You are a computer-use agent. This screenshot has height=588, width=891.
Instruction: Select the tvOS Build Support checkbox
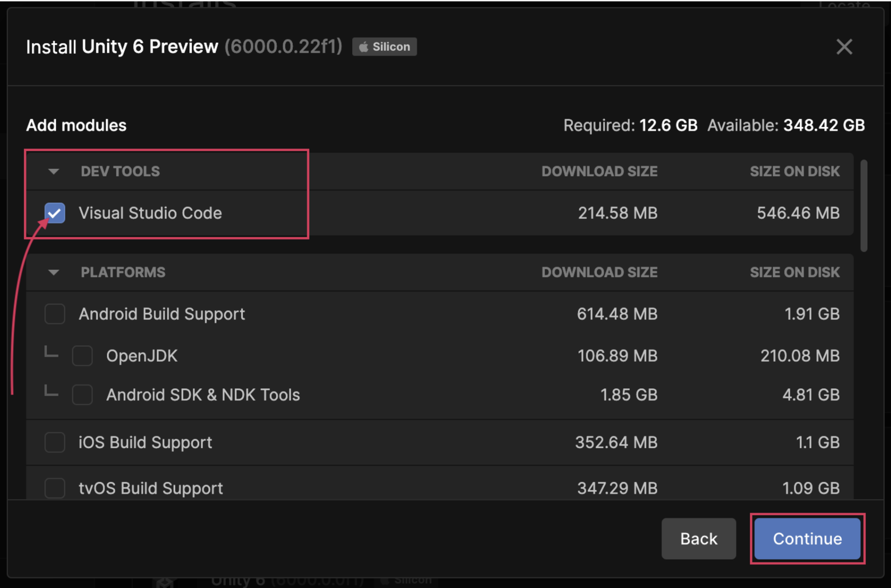tap(55, 488)
